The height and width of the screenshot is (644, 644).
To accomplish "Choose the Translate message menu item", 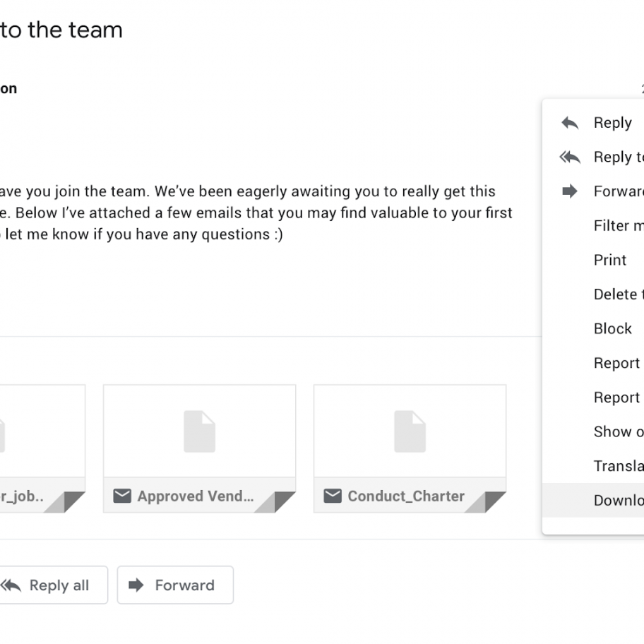I will (618, 466).
